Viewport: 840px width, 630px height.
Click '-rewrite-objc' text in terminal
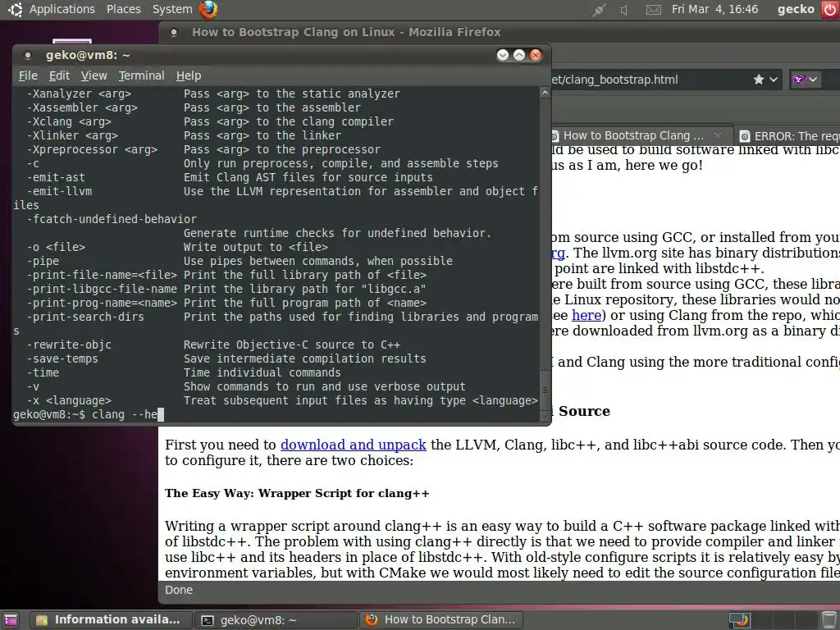coord(69,345)
